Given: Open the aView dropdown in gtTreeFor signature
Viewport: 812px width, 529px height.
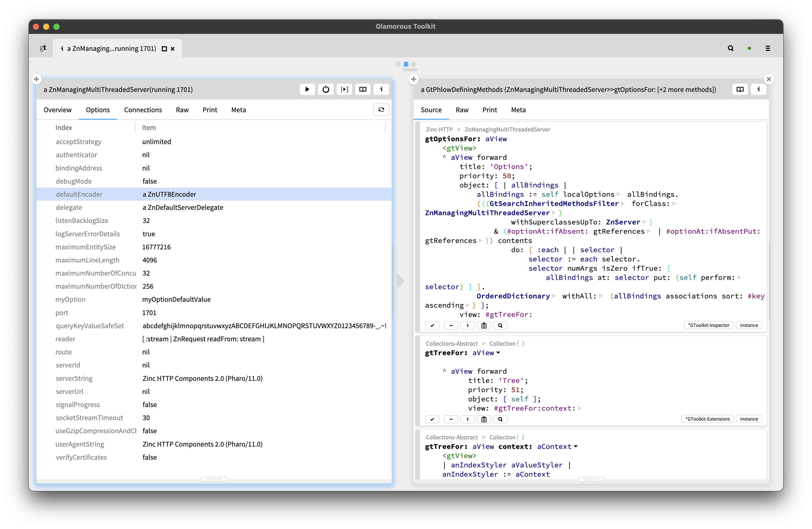Looking at the screenshot, I should (498, 353).
